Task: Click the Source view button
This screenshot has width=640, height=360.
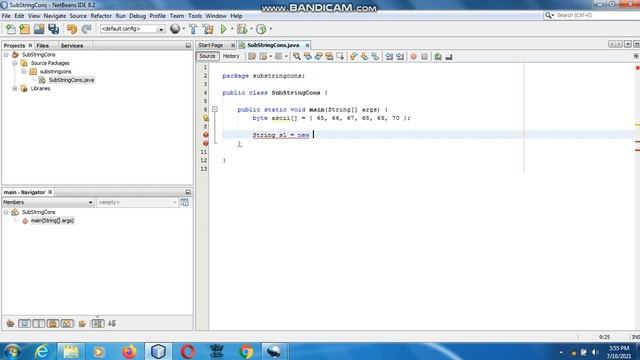Action: (207, 56)
